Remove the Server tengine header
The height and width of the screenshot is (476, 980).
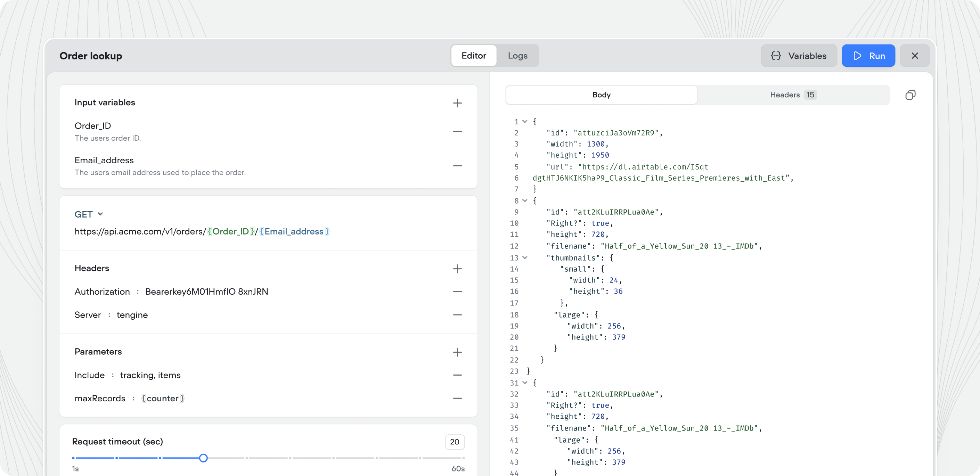click(x=457, y=315)
